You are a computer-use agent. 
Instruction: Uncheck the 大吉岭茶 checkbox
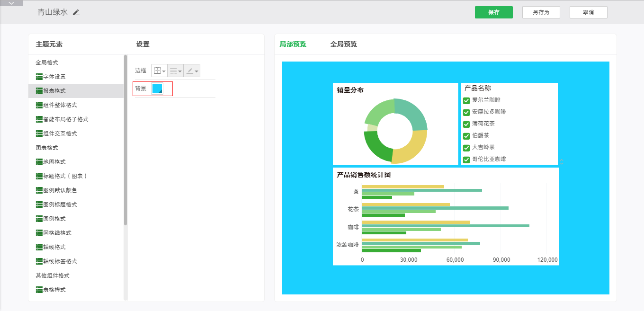coord(466,148)
